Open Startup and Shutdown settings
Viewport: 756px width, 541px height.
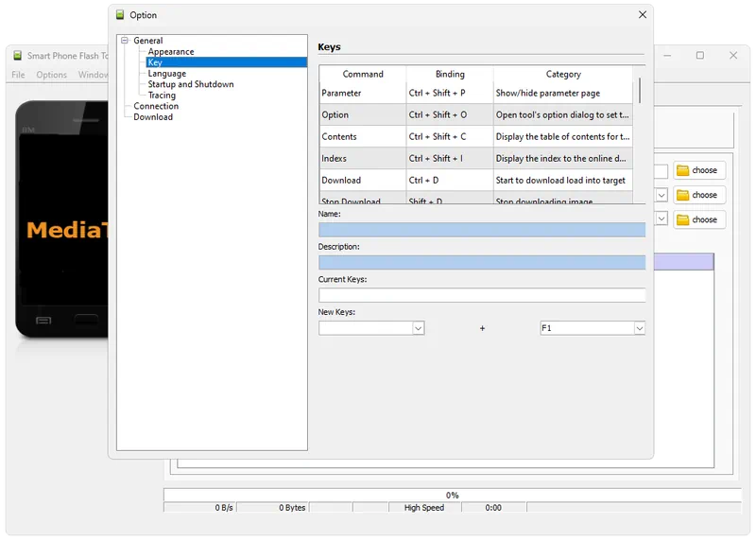tap(191, 84)
